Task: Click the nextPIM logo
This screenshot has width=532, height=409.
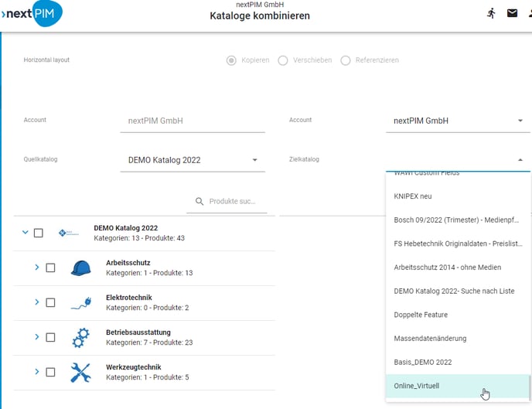Action: [32, 14]
